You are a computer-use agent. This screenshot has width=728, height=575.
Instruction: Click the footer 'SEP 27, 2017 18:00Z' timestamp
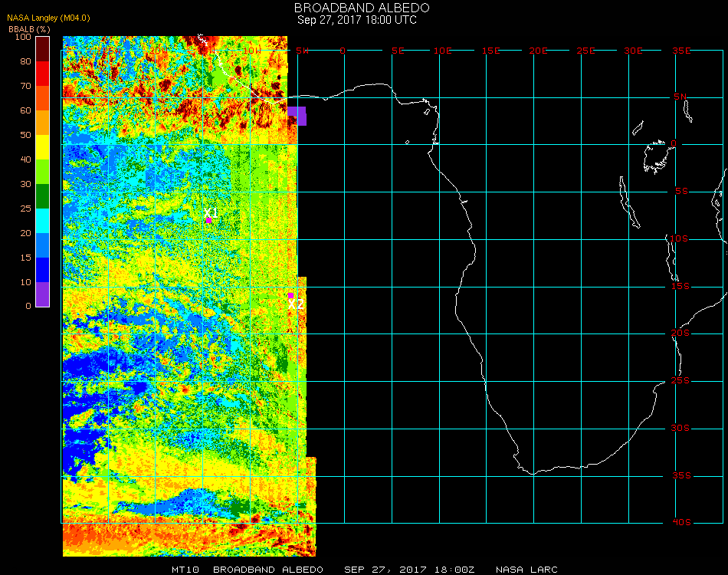pyautogui.click(x=409, y=570)
